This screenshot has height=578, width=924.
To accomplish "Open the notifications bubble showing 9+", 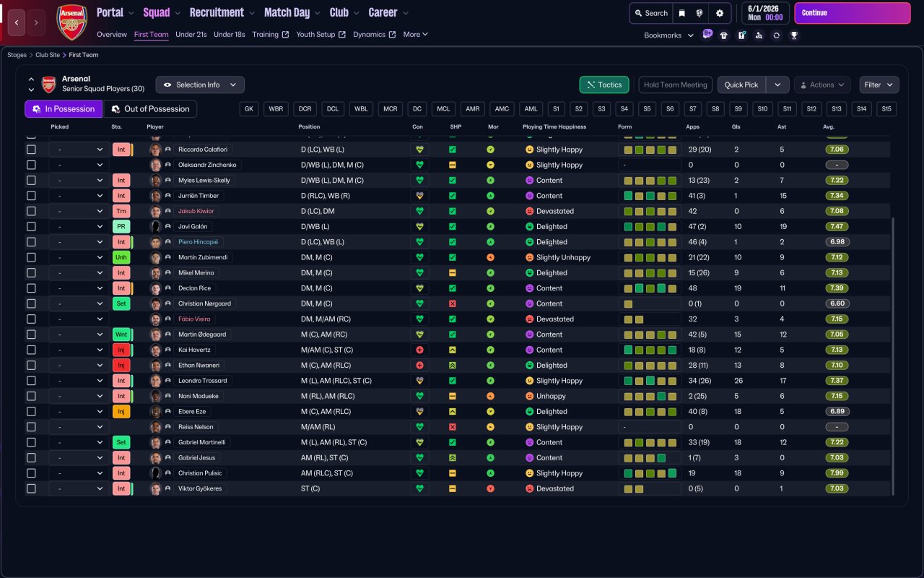I will tap(707, 34).
